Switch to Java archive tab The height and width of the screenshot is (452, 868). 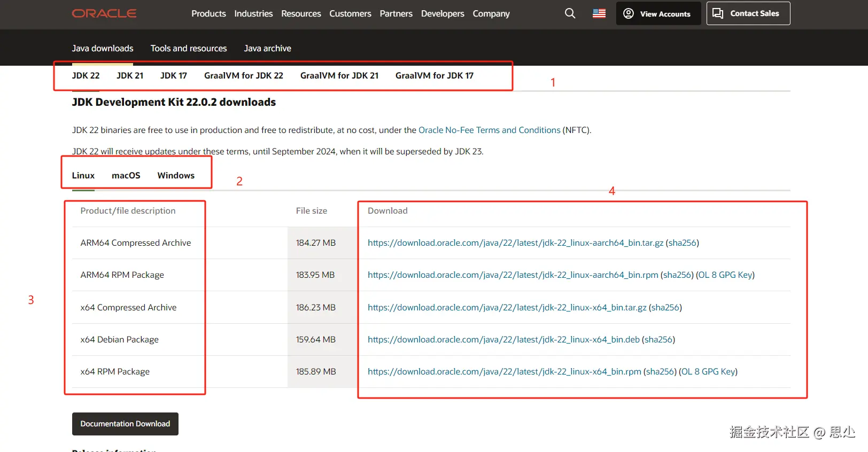(268, 48)
